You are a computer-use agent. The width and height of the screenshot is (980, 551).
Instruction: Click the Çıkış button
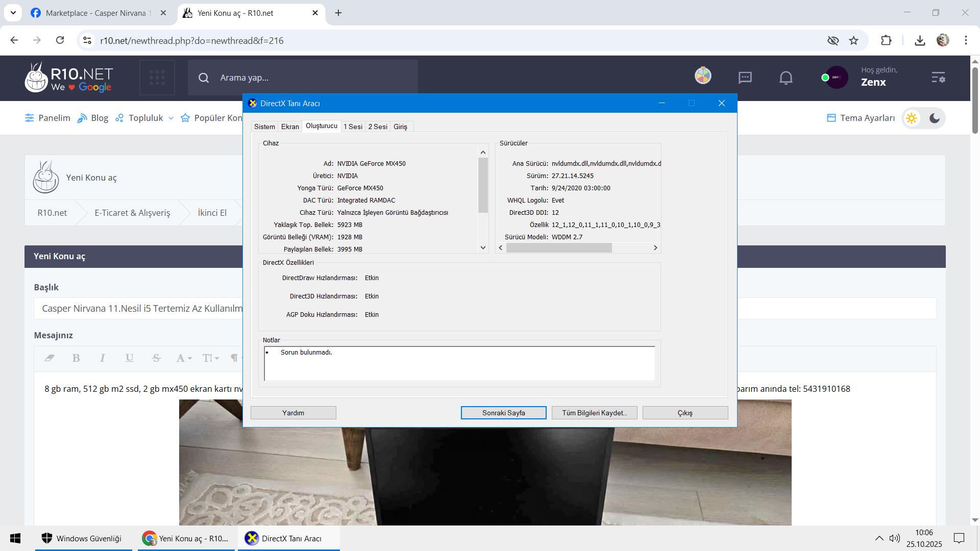685,413
